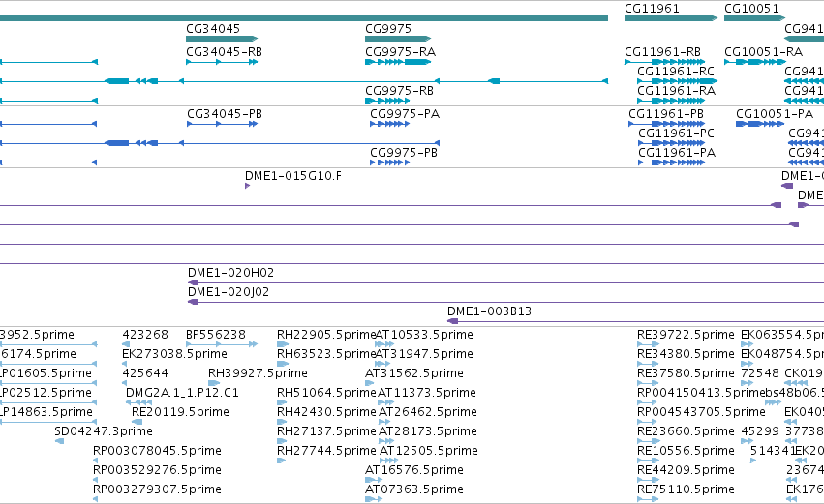Click EST RE39722.5prime
Screen dimensions: 824x504
point(686,335)
